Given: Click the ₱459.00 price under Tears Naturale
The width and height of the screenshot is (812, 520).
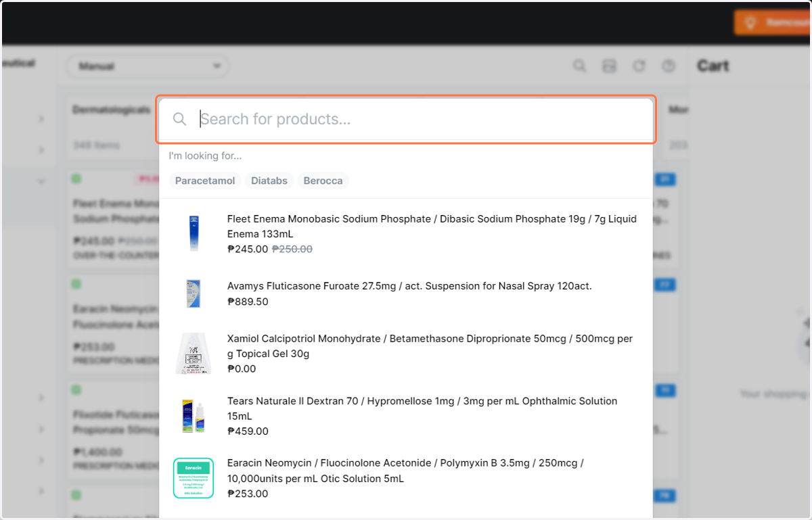Looking at the screenshot, I should tap(248, 431).
